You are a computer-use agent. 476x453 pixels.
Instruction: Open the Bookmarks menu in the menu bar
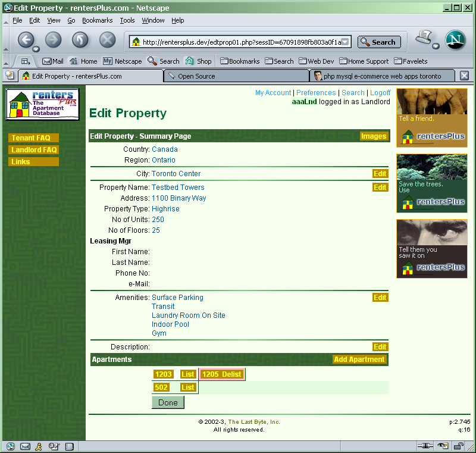point(97,20)
